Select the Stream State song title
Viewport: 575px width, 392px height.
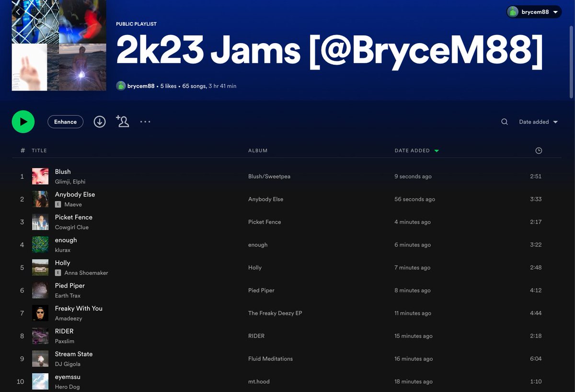pyautogui.click(x=74, y=354)
